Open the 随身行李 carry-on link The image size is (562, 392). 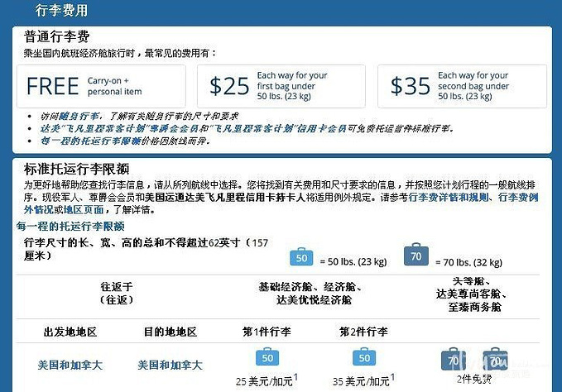click(79, 117)
